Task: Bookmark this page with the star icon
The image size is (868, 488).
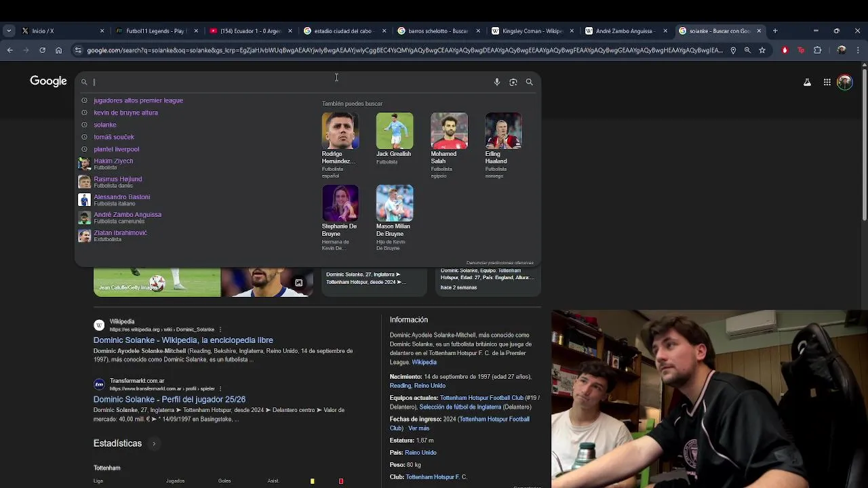Action: coord(762,50)
